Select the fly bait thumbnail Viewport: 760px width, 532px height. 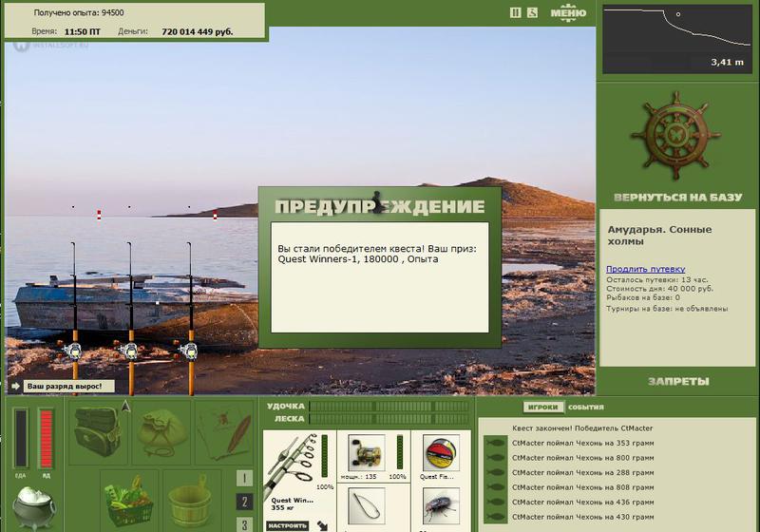441,506
